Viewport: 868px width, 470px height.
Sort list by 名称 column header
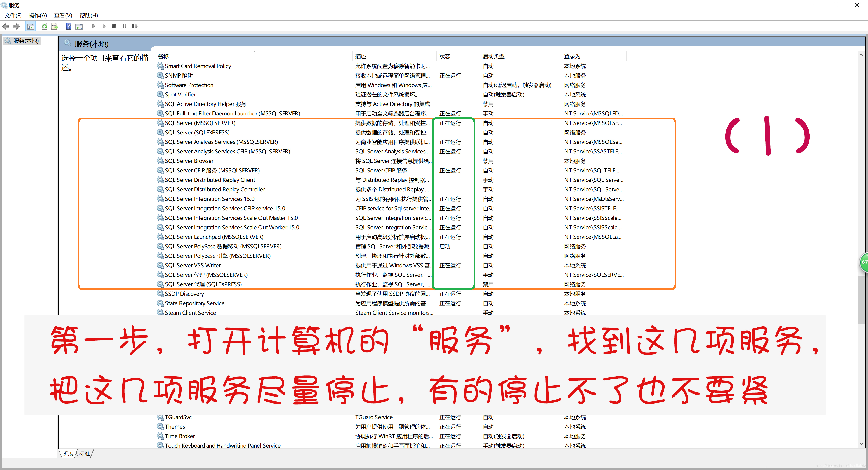[163, 56]
